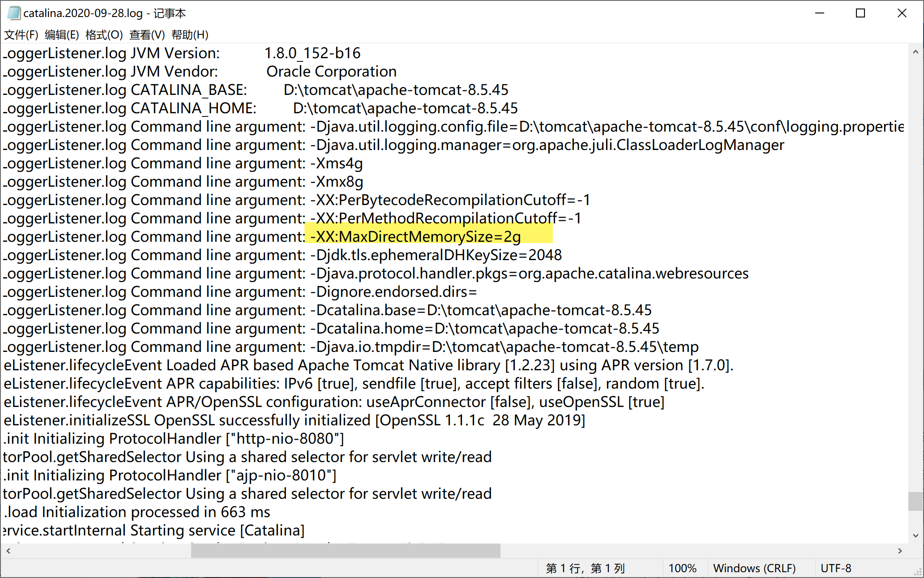Open the 格式(O) menu
This screenshot has height=578, width=924.
point(104,35)
